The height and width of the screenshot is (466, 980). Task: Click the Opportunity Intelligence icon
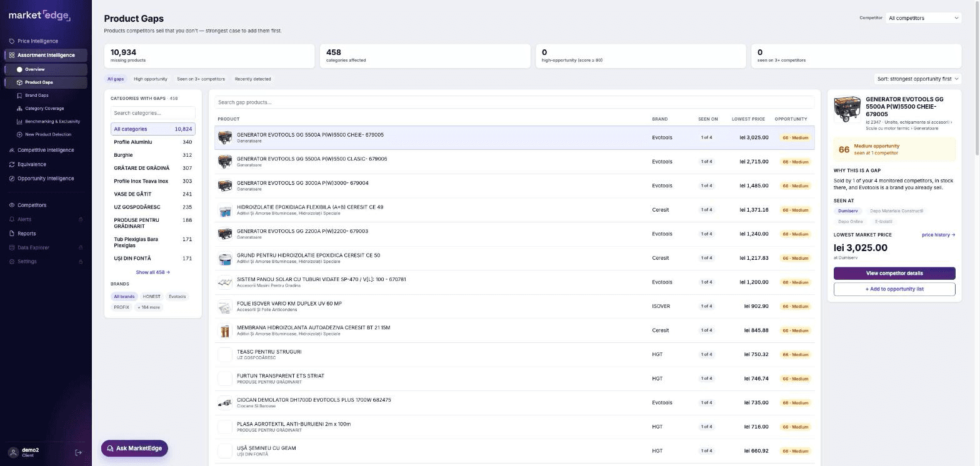tap(12, 179)
